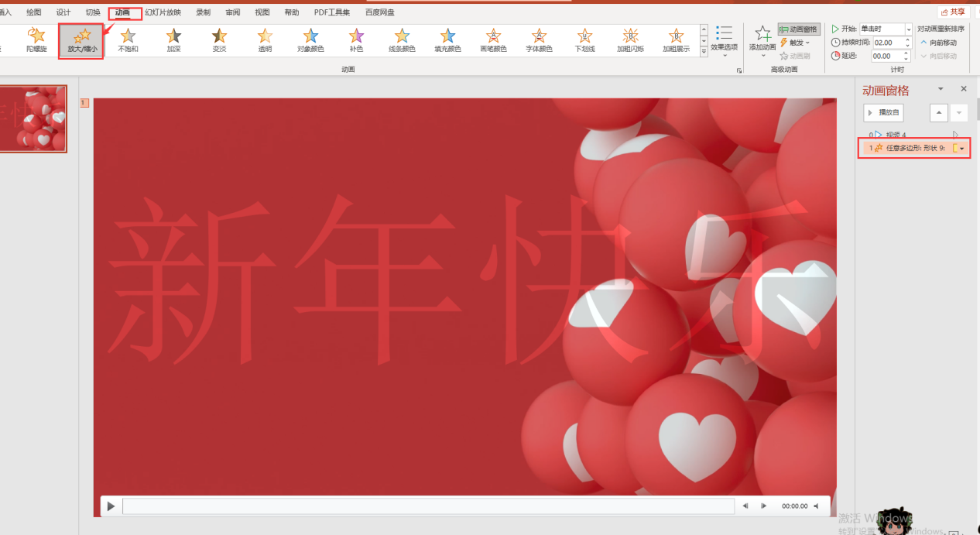This screenshot has height=535, width=980.
Task: Toggle the 动画窗格 animation pane button
Action: (x=798, y=29)
